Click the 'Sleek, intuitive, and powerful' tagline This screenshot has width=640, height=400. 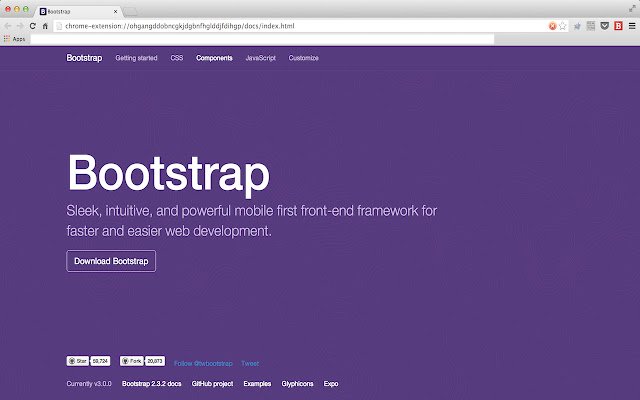[251, 221]
